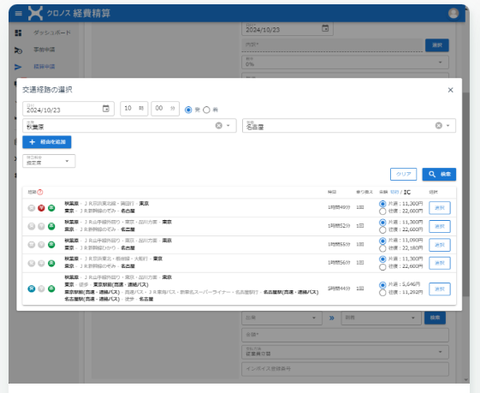This screenshot has width=480, height=393.
Task: Choose 往復 22,600円 on the 1時間56分 route
Action: click(x=383, y=267)
